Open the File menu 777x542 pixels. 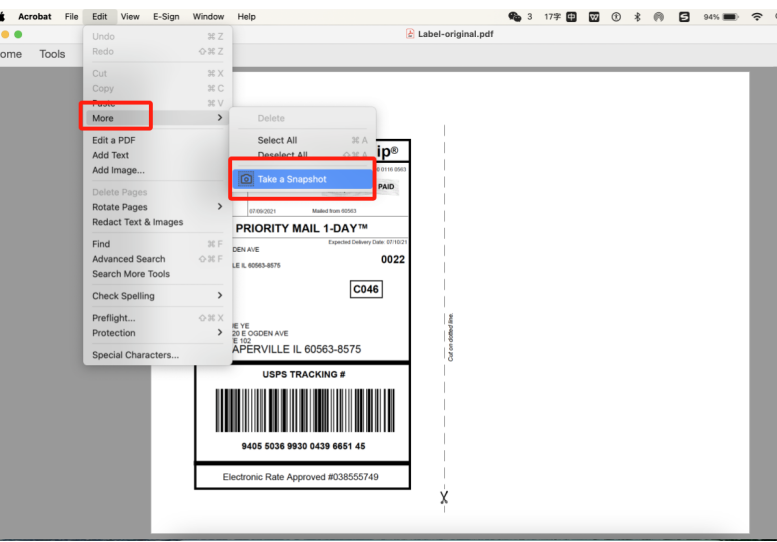click(x=71, y=16)
